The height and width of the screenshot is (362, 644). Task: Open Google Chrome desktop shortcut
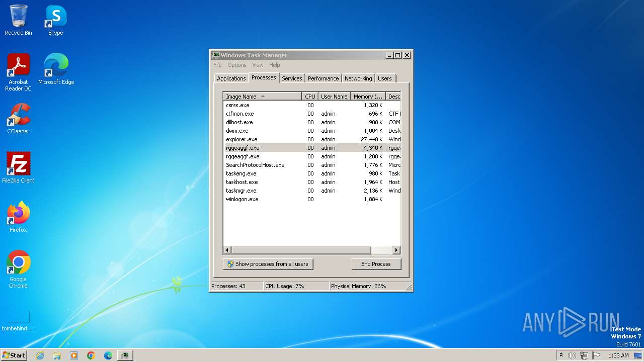coord(18,269)
